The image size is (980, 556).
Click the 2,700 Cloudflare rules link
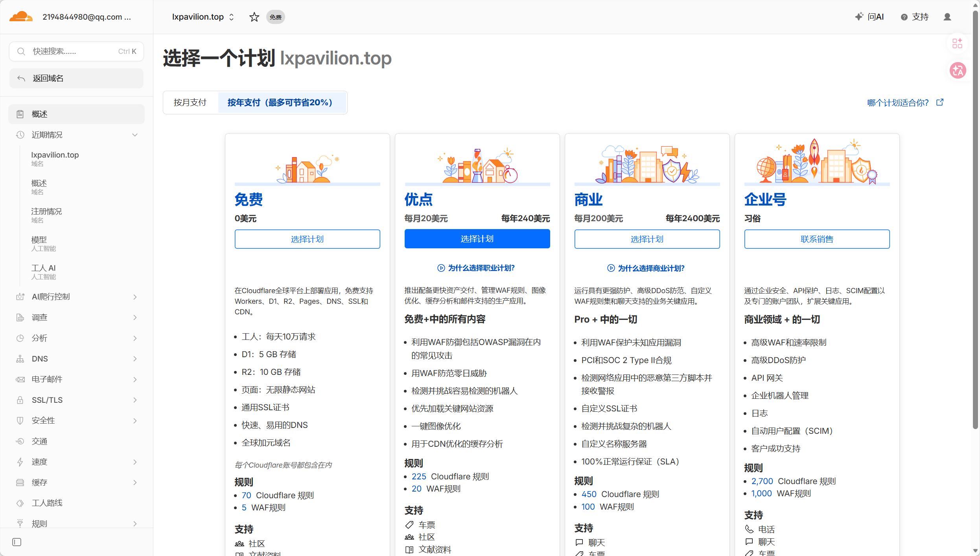click(x=762, y=481)
